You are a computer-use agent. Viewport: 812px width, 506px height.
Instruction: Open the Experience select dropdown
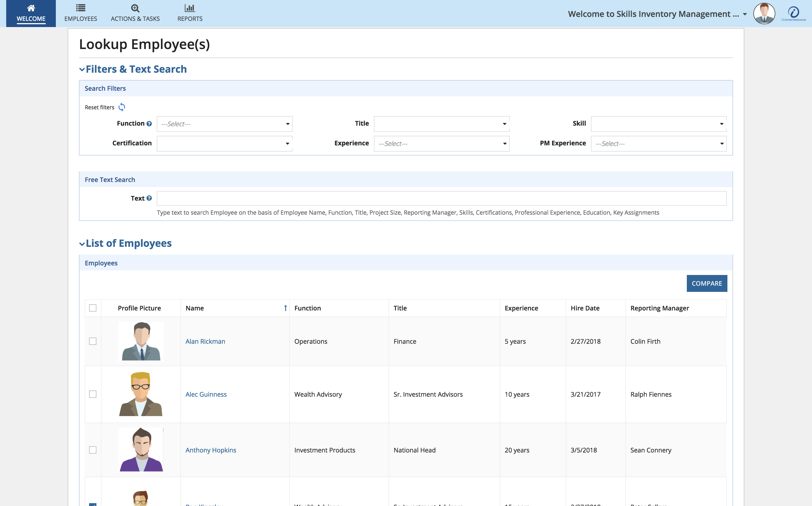442,144
